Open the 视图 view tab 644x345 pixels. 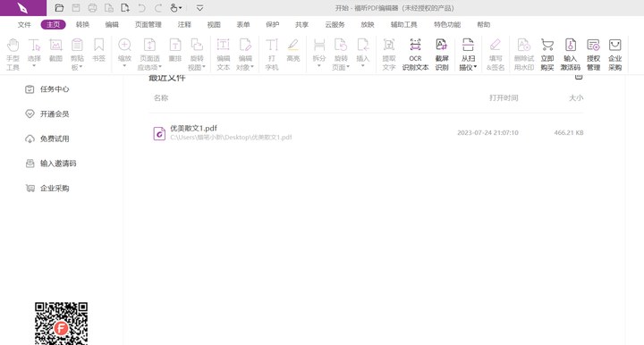click(x=214, y=25)
